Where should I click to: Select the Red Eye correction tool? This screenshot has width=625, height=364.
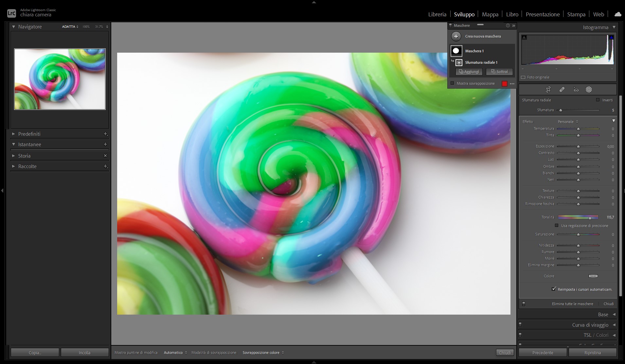[576, 90]
